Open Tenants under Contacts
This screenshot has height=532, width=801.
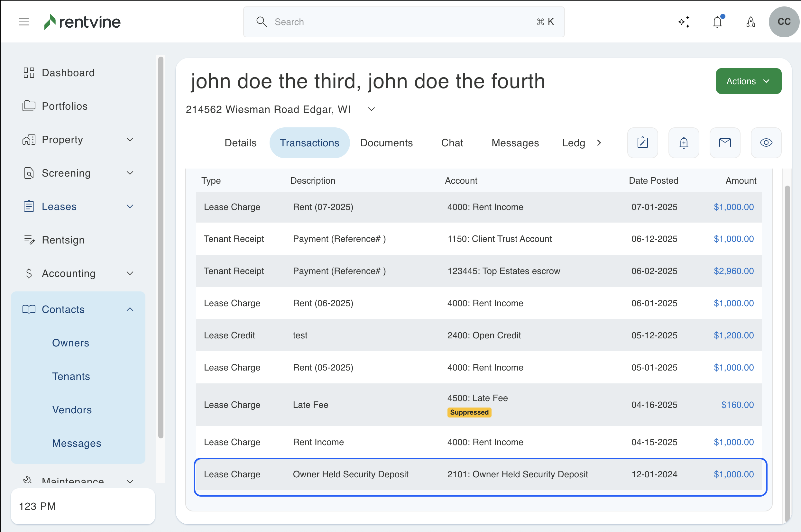coord(71,376)
